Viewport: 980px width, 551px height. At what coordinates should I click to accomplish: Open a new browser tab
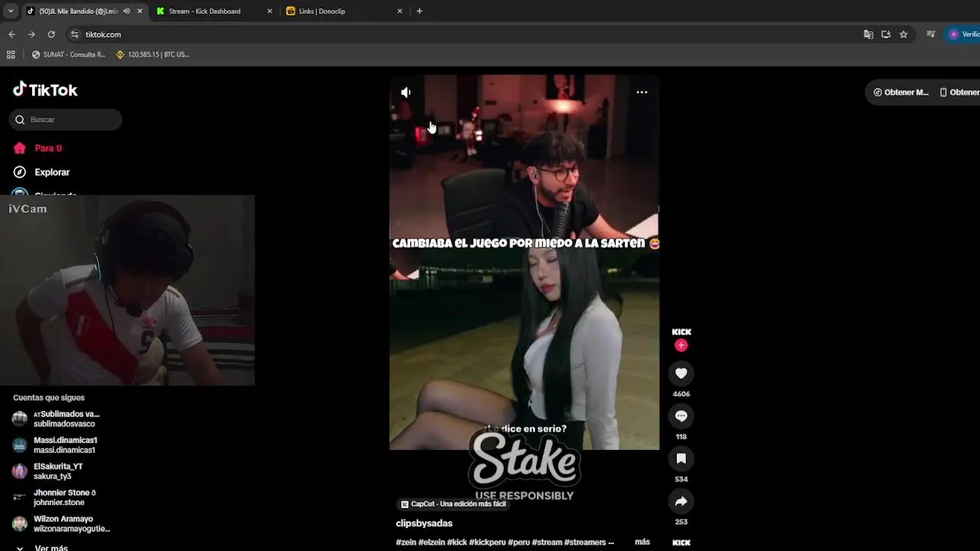click(x=419, y=11)
